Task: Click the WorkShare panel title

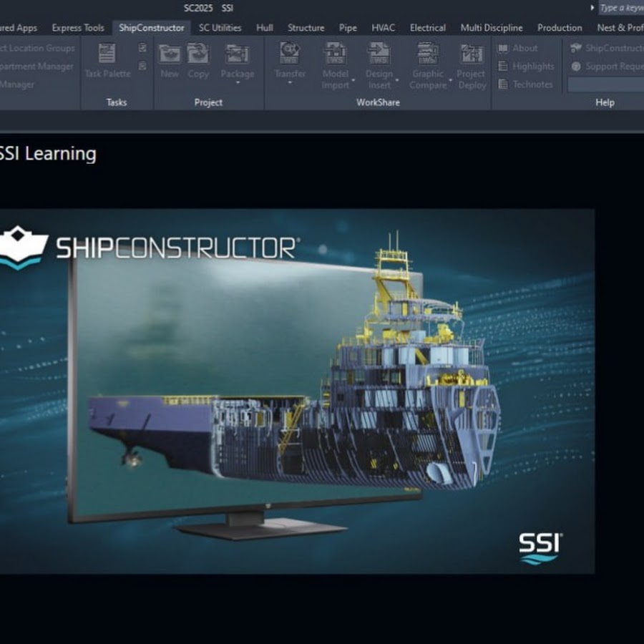Action: coord(378,102)
